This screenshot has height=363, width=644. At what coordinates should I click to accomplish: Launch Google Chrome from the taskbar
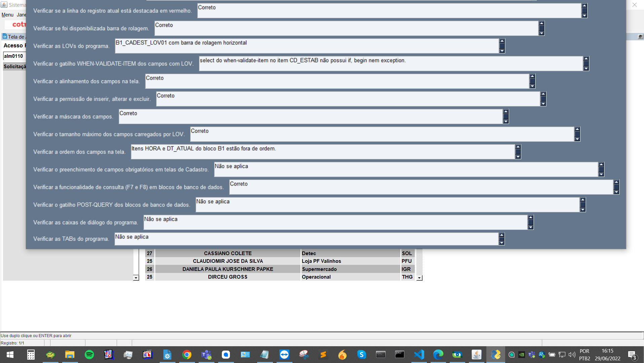(187, 355)
